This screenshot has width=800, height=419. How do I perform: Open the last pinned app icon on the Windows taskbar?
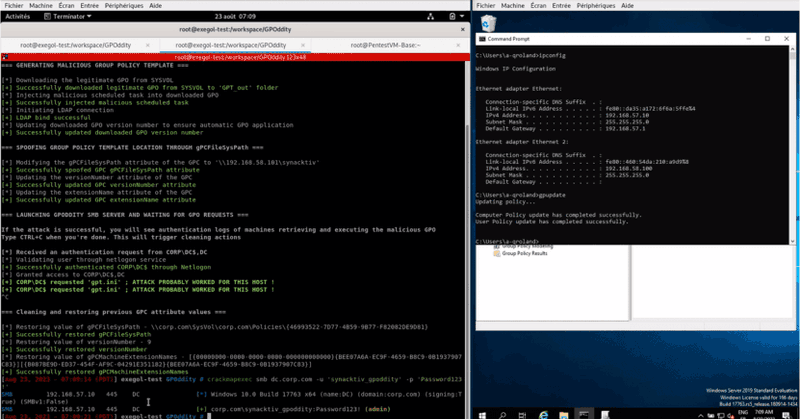(x=605, y=414)
